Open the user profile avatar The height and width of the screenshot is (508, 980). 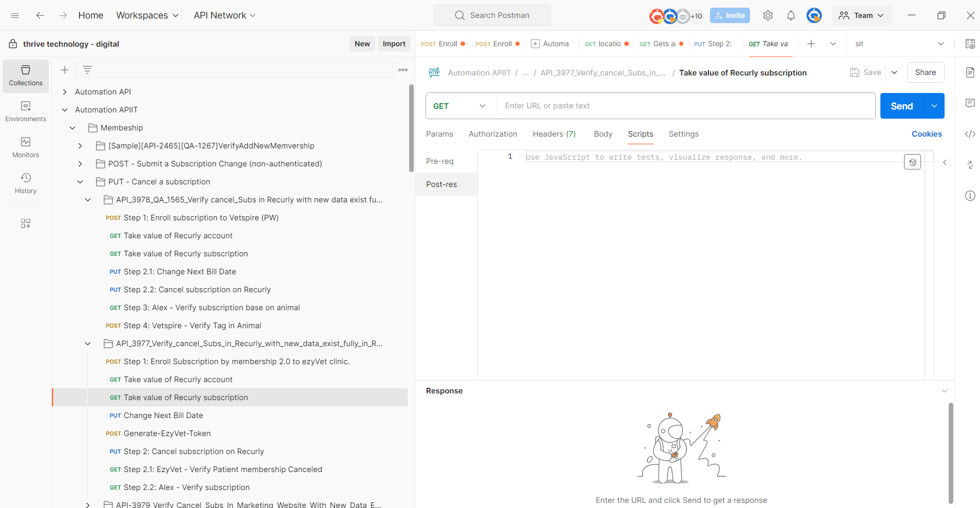coord(814,15)
